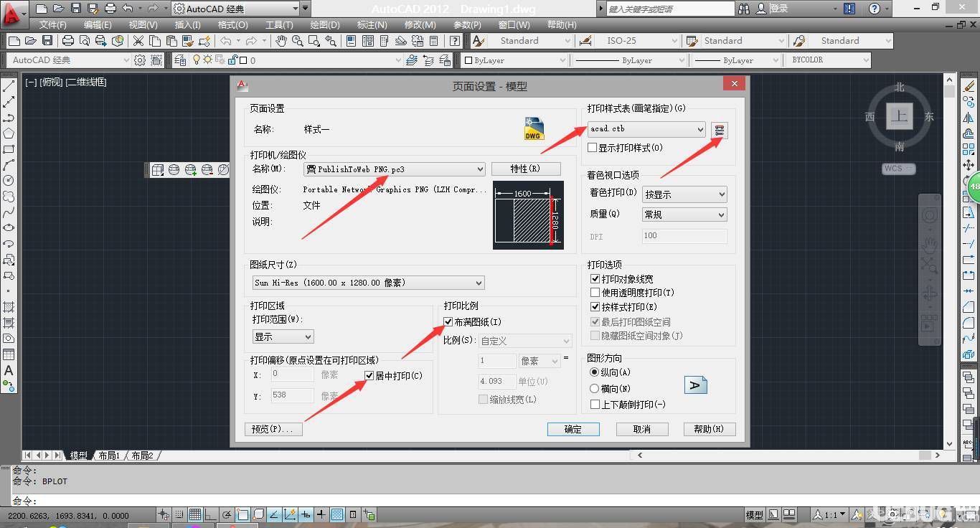Switch to the 布局2 layout tab
Viewport: 980px width, 528px height.
(x=142, y=456)
